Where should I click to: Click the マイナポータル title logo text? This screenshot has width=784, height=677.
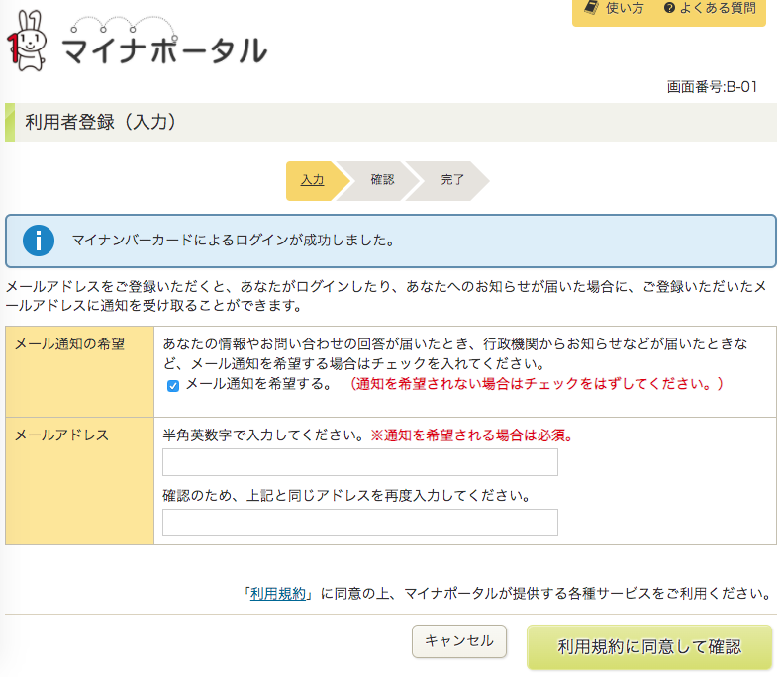164,50
